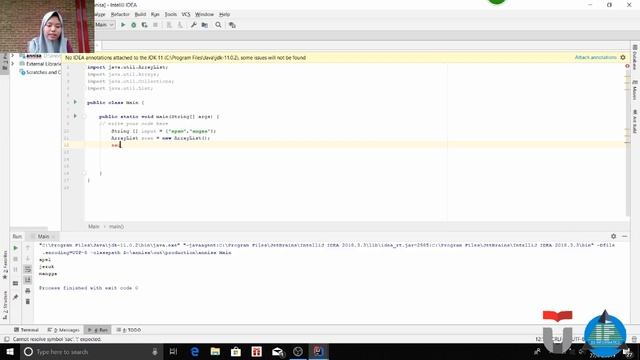Screen dimensions: 640x360
Task: Select the Run tool window button
Action: pos(98,330)
